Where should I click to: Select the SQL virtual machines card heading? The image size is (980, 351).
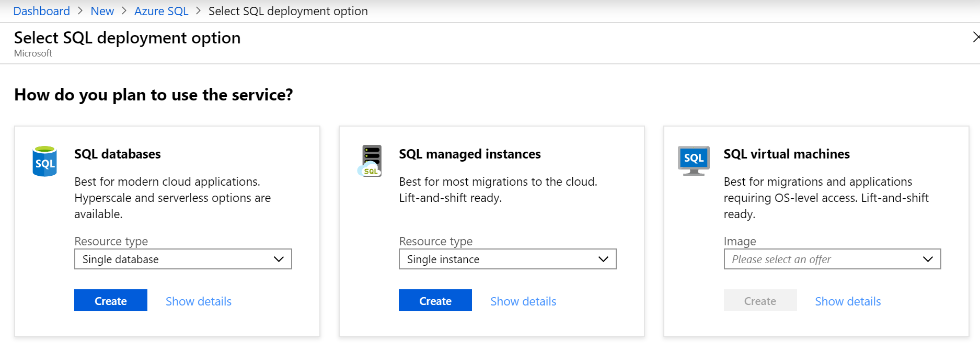787,154
